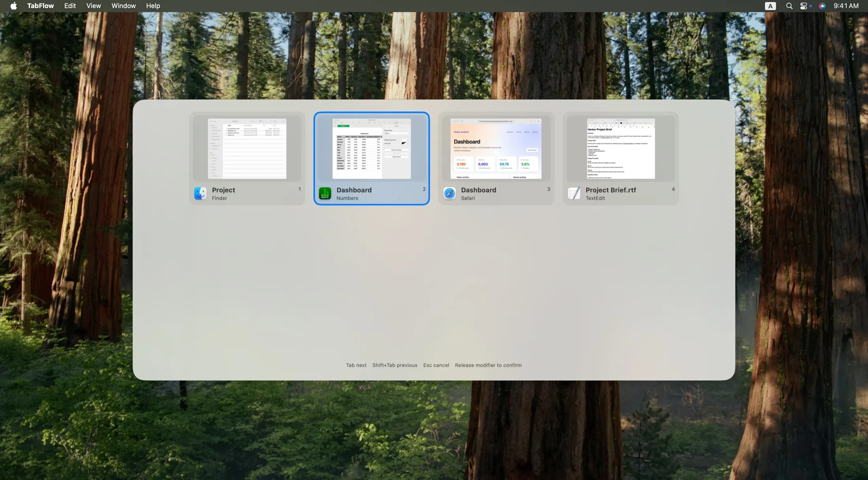Image resolution: width=868 pixels, height=480 pixels.
Task: Click the Safari app label
Action: (468, 198)
